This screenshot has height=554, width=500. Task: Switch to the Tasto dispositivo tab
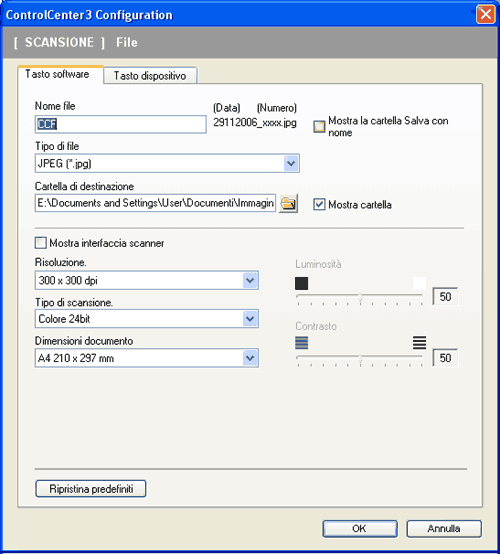(x=150, y=76)
